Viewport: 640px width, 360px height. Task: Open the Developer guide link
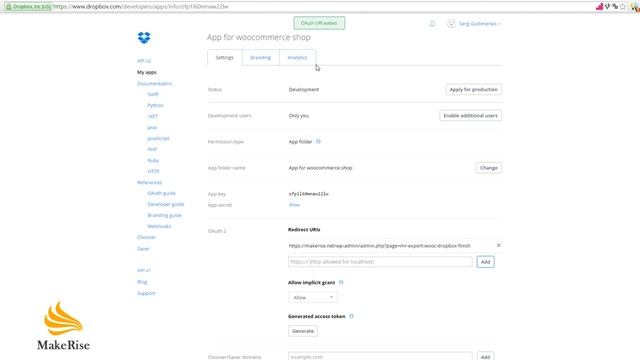click(x=165, y=204)
